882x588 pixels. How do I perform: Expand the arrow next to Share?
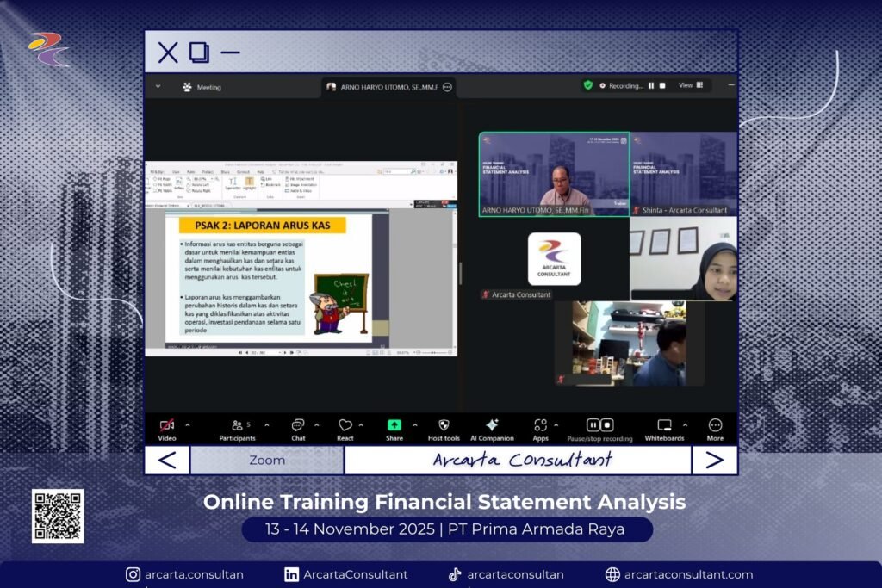tap(414, 425)
